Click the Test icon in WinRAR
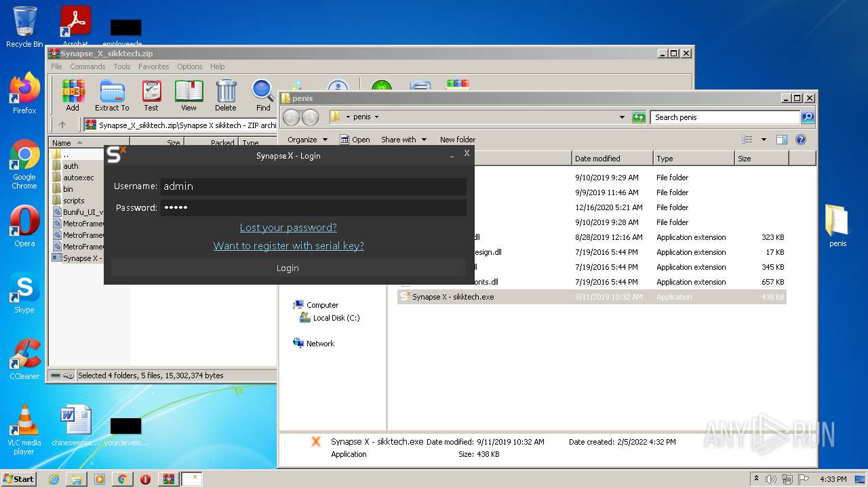Image resolution: width=868 pixels, height=488 pixels. [x=151, y=95]
